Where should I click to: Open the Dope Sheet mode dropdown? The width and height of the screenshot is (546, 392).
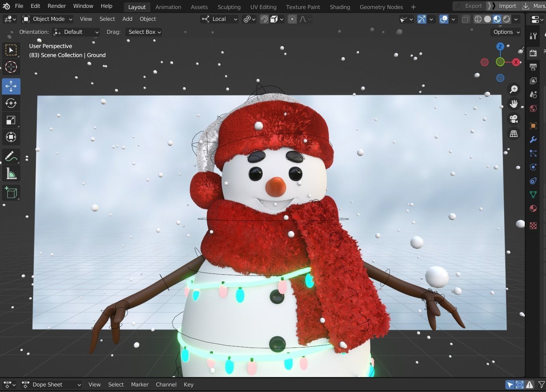click(51, 385)
